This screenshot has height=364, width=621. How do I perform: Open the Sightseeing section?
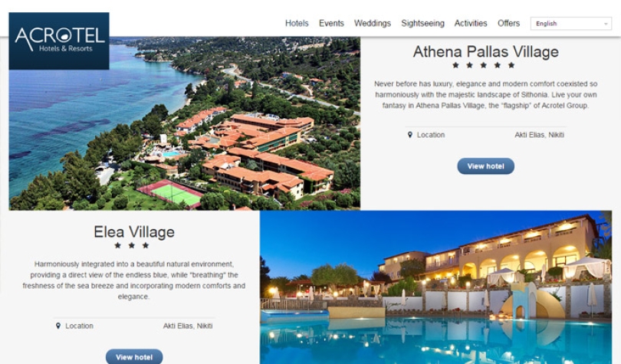click(422, 23)
